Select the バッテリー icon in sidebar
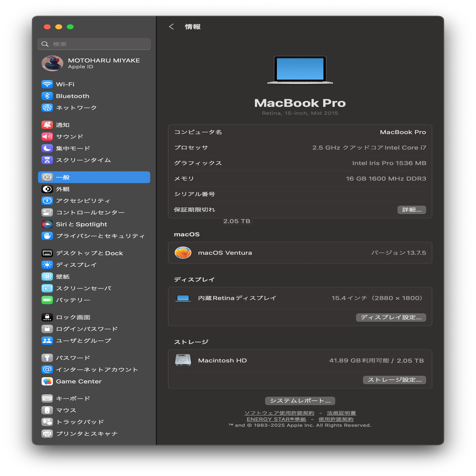This screenshot has height=476, width=476. (x=47, y=300)
